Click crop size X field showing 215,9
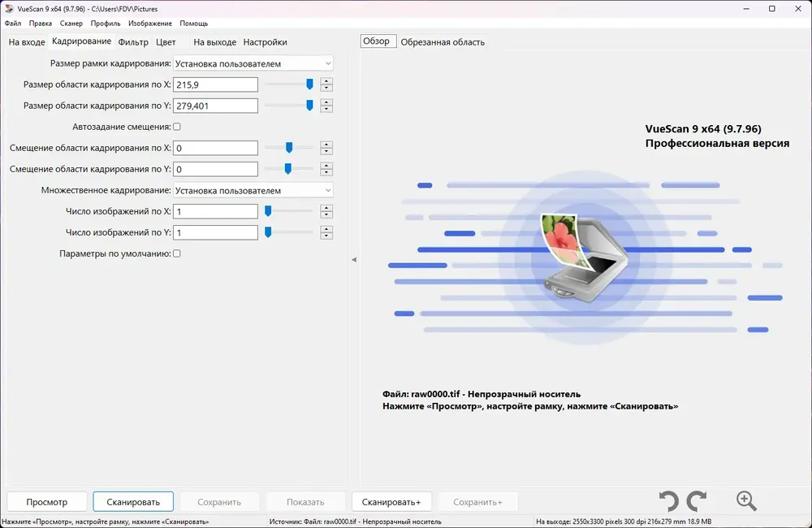This screenshot has height=528, width=812. [215, 84]
